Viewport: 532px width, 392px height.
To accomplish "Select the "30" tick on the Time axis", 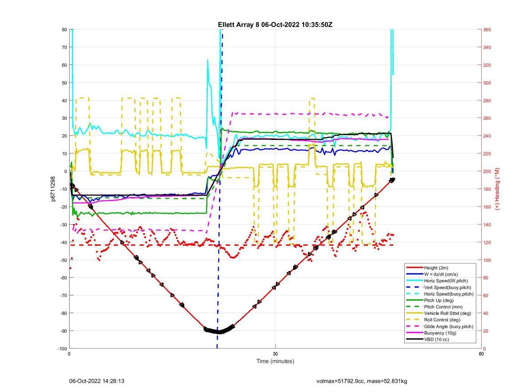I will coord(275,354).
